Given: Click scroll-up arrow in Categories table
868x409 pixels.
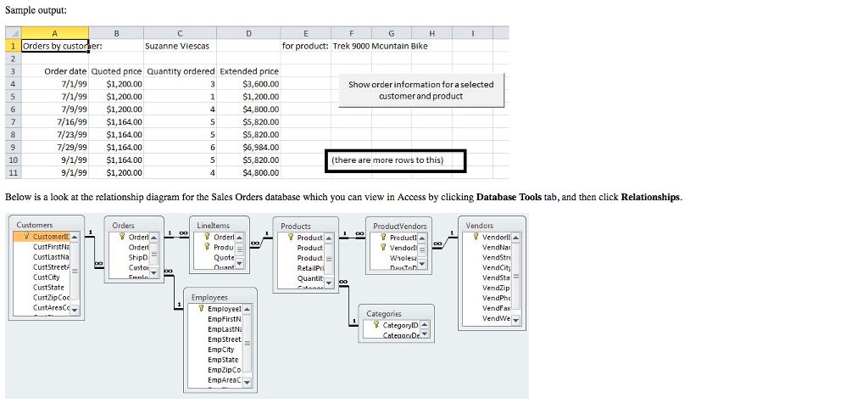Looking at the screenshot, I should point(425,325).
